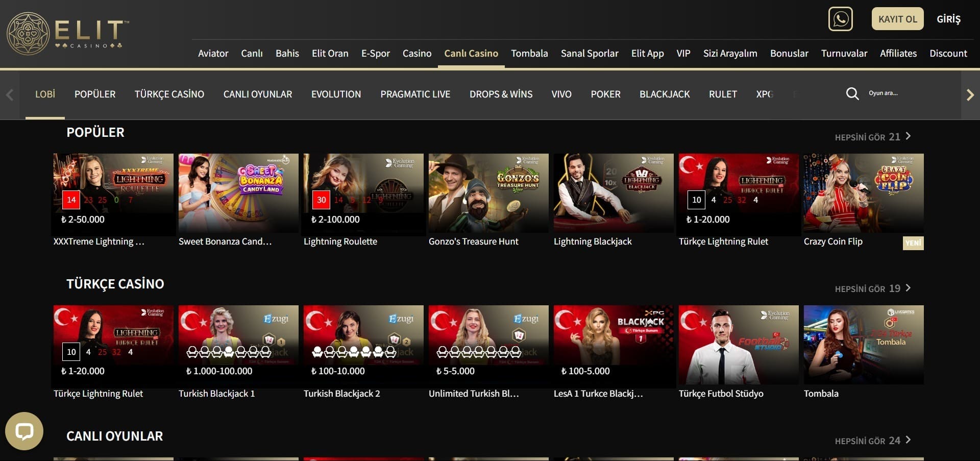Click the search magnifier icon
The image size is (980, 461).
tap(852, 93)
